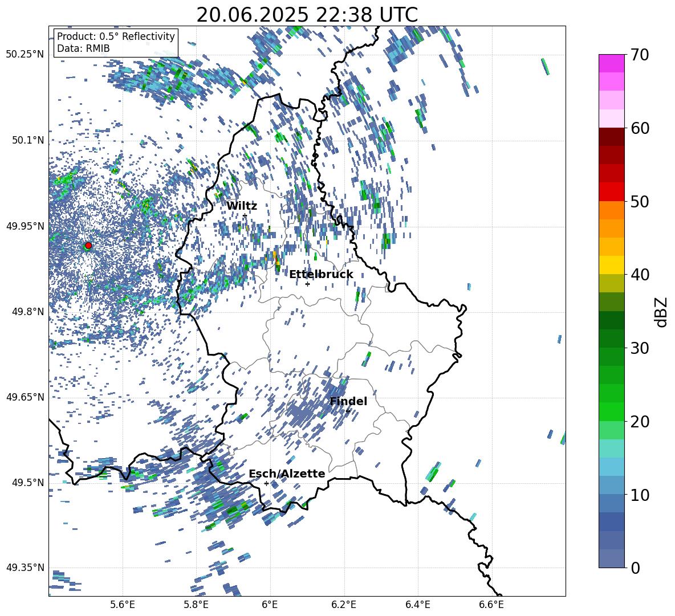Click the 10 colorbar tick label
The height and width of the screenshot is (616, 675).
tap(640, 495)
